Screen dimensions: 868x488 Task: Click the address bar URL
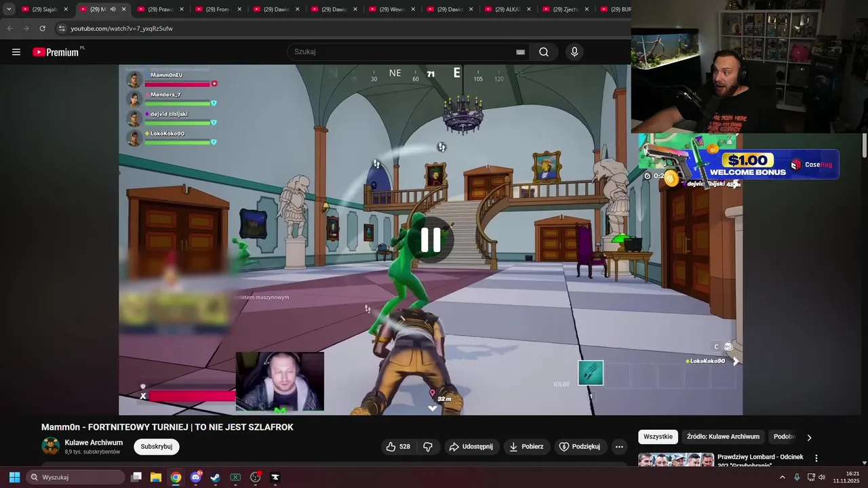point(121,28)
